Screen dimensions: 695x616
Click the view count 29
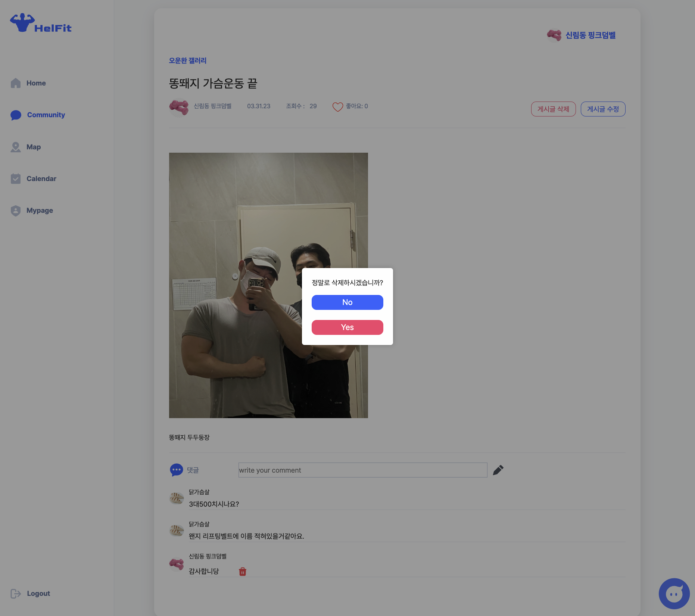tap(313, 106)
